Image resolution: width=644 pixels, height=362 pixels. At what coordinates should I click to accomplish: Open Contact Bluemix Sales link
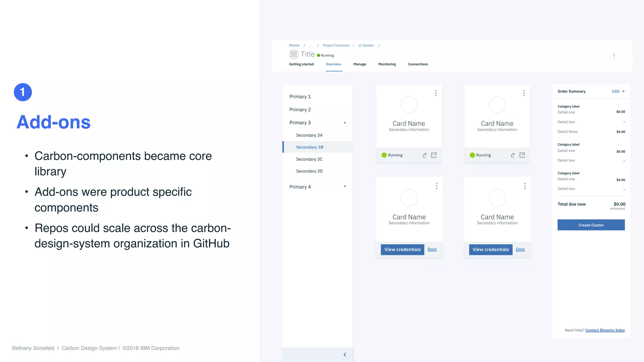[605, 330]
